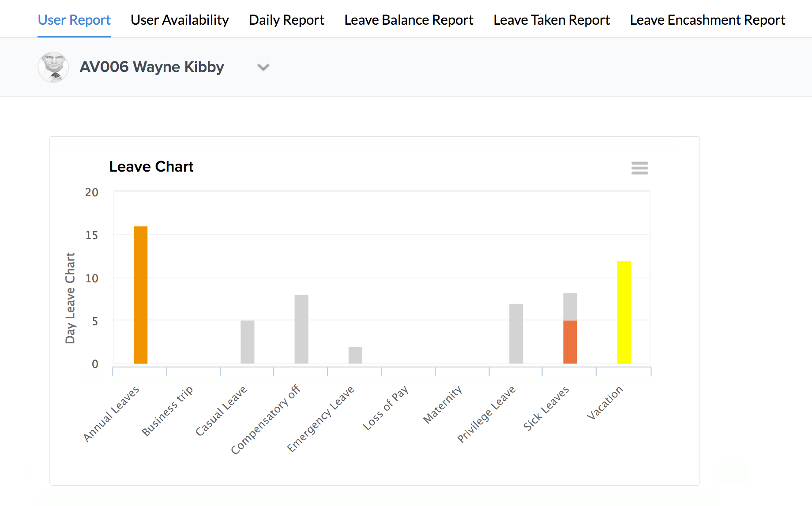Click Wayne Kibby's profile avatar

click(x=53, y=67)
